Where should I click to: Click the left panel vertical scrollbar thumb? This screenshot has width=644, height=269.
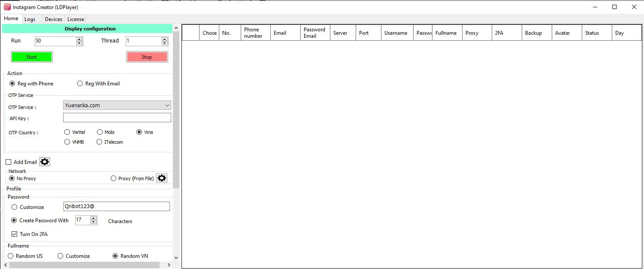point(176,109)
